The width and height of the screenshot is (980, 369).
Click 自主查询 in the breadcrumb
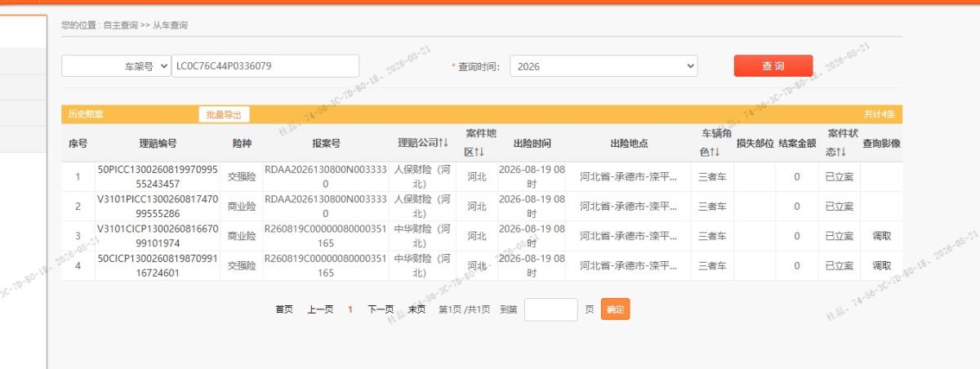[x=121, y=25]
